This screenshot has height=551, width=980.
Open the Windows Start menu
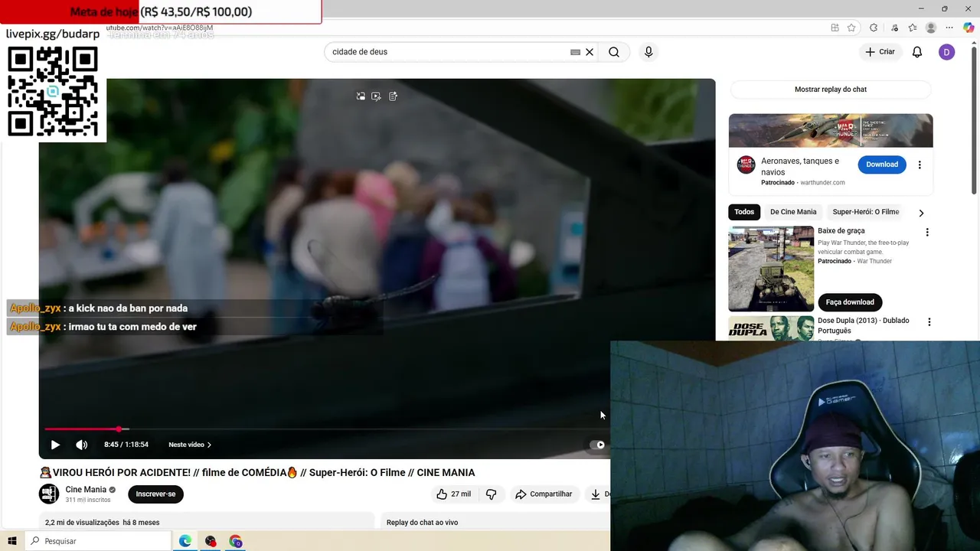[12, 541]
